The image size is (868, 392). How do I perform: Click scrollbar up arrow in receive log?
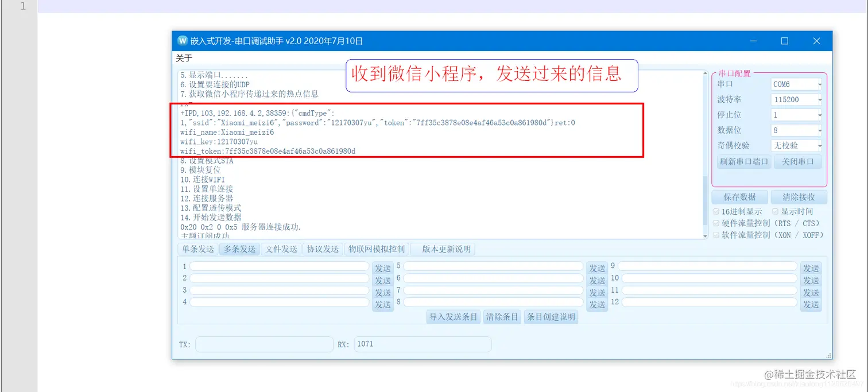(x=706, y=74)
